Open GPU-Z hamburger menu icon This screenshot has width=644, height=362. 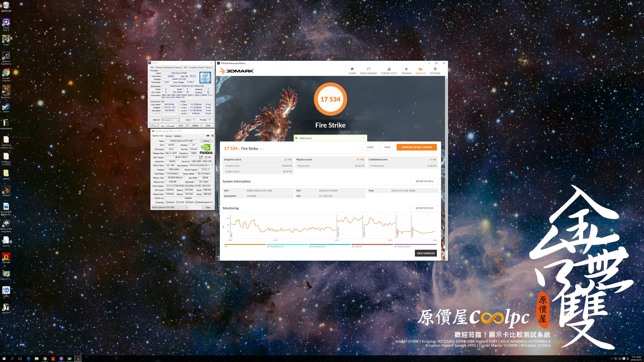click(212, 136)
